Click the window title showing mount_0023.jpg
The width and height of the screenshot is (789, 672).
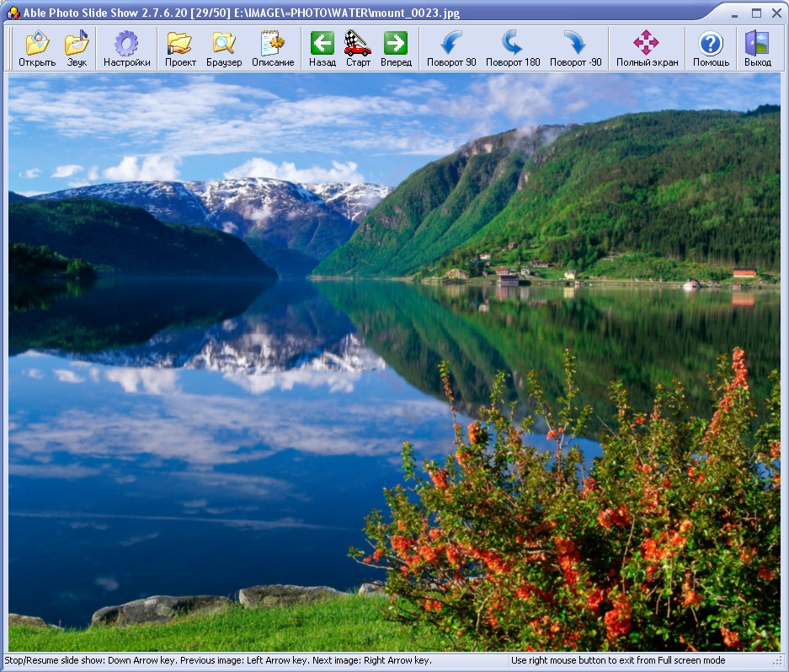242,13
